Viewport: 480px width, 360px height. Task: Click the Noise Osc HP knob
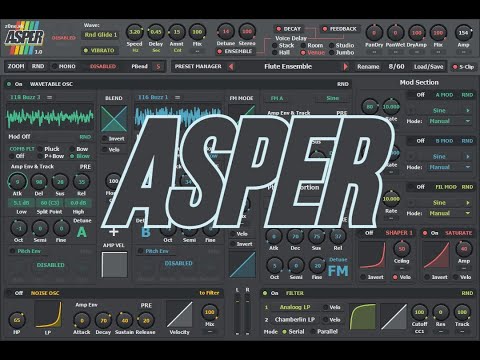pos(17,320)
